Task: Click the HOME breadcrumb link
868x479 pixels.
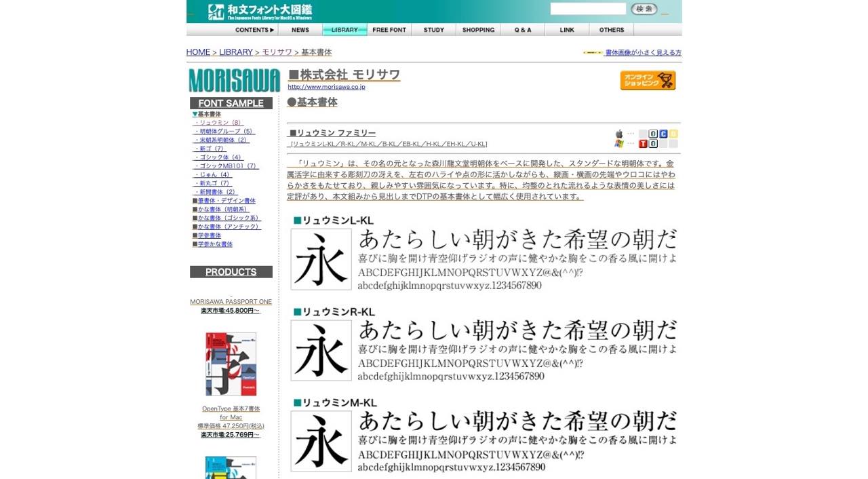Action: (x=198, y=52)
